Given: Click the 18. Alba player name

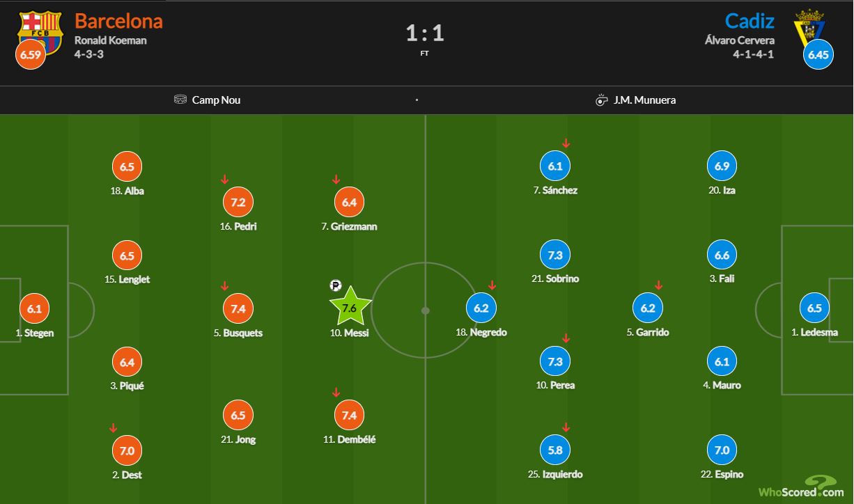Looking at the screenshot, I should (x=127, y=191).
